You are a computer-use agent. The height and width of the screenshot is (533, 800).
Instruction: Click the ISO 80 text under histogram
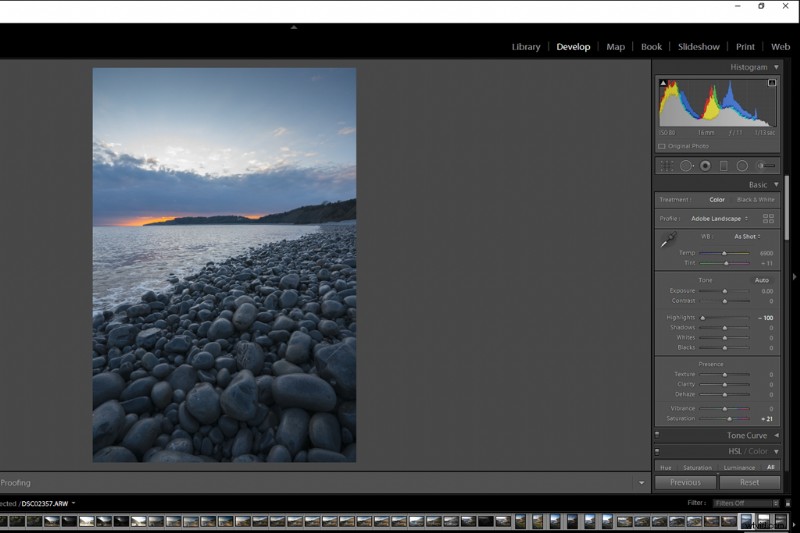pos(667,133)
